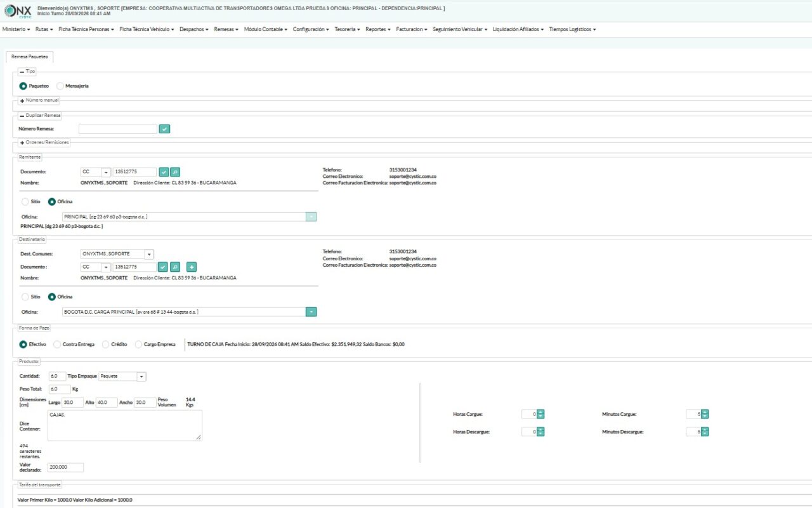Collapse the Tipo section minus icon
This screenshot has width=812, height=508.
(x=22, y=72)
